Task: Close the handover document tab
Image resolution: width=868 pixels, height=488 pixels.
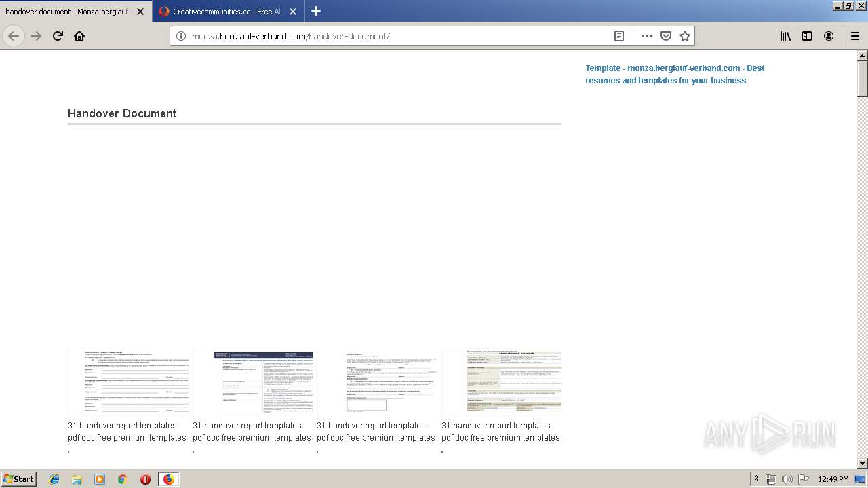Action: (x=140, y=12)
